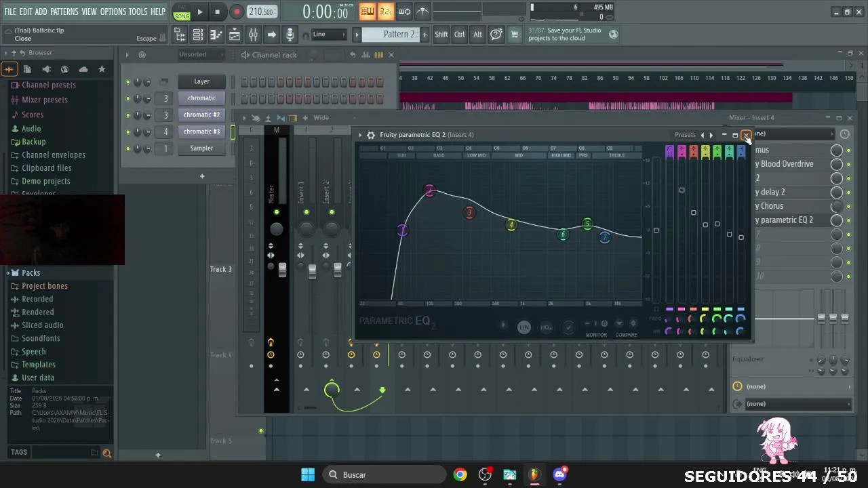Click the Browser cloud icon

click(x=83, y=69)
